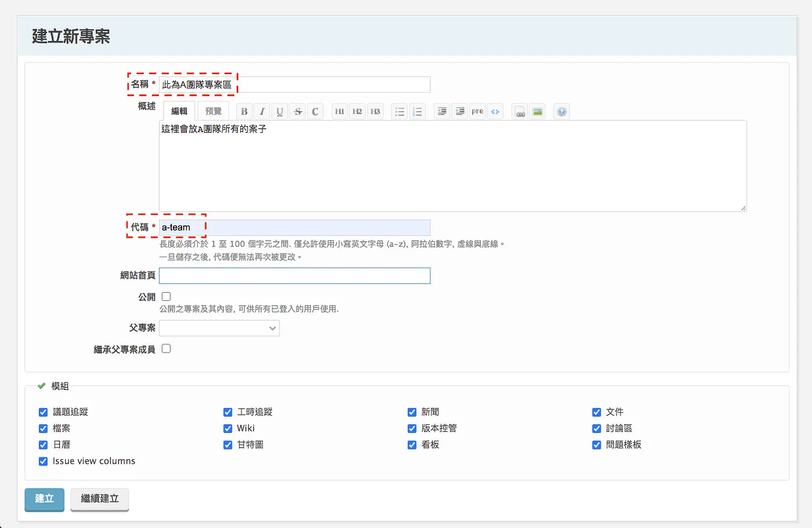Screen dimensions: 812x528
Task: Insert heading 1 with H1 button
Action: pos(339,111)
